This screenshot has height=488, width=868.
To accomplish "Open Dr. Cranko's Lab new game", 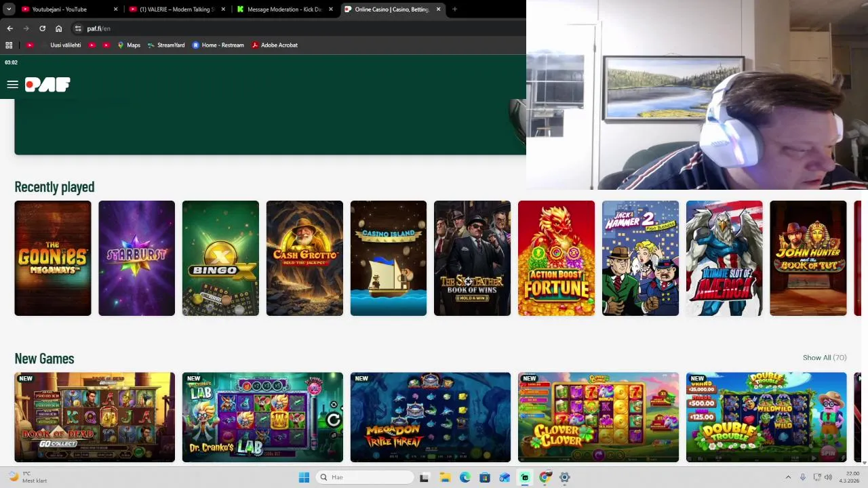I will click(x=262, y=417).
